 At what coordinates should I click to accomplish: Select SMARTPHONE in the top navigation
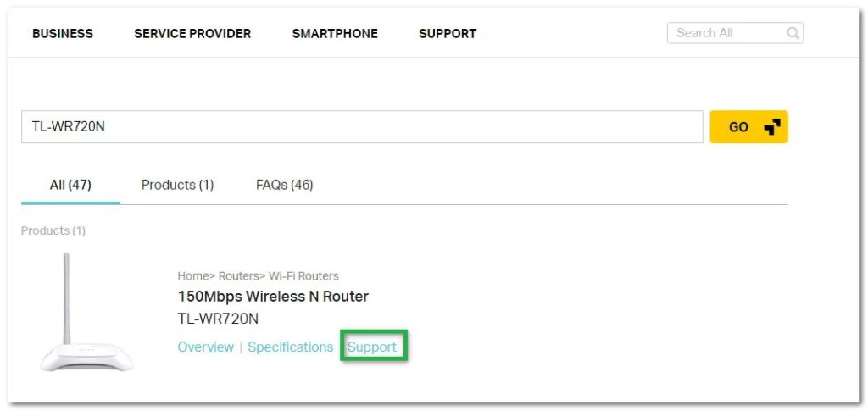click(335, 34)
